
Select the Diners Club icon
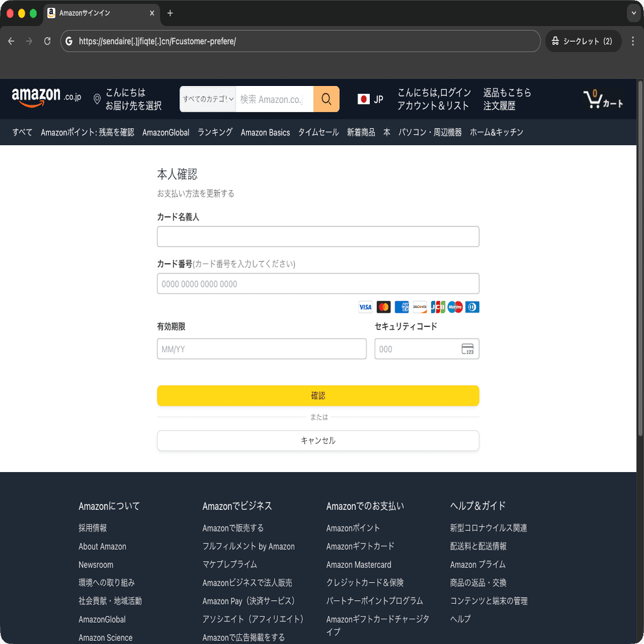(x=472, y=307)
